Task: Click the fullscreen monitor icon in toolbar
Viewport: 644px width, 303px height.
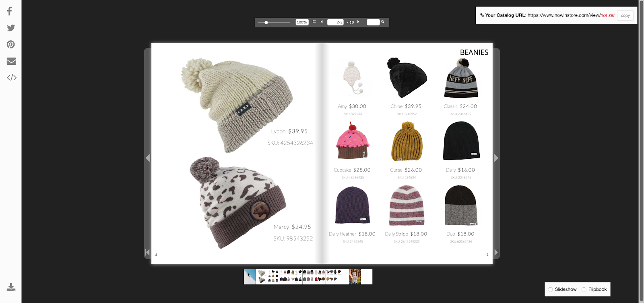Action: pos(315,22)
